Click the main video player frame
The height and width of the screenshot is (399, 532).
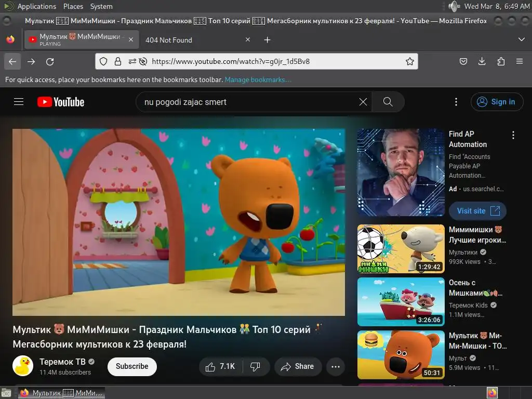pos(179,222)
